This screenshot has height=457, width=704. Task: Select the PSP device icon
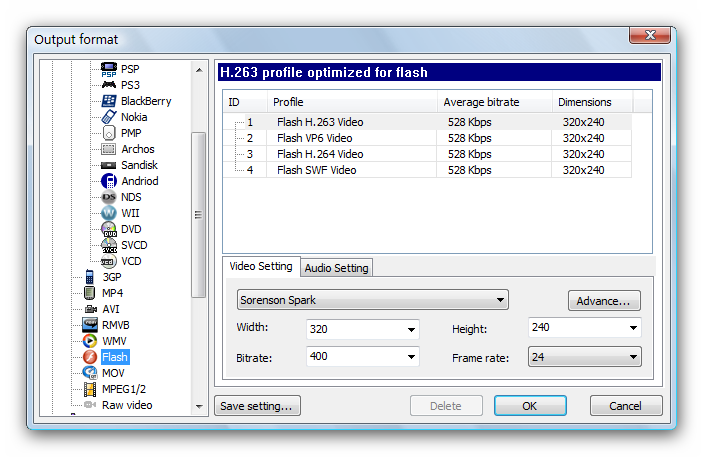pos(109,69)
